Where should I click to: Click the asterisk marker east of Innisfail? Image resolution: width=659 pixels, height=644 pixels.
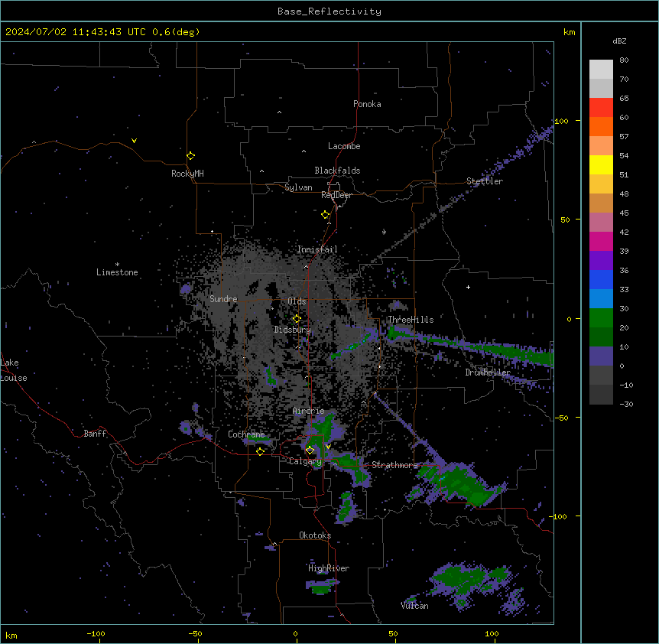pos(384,232)
